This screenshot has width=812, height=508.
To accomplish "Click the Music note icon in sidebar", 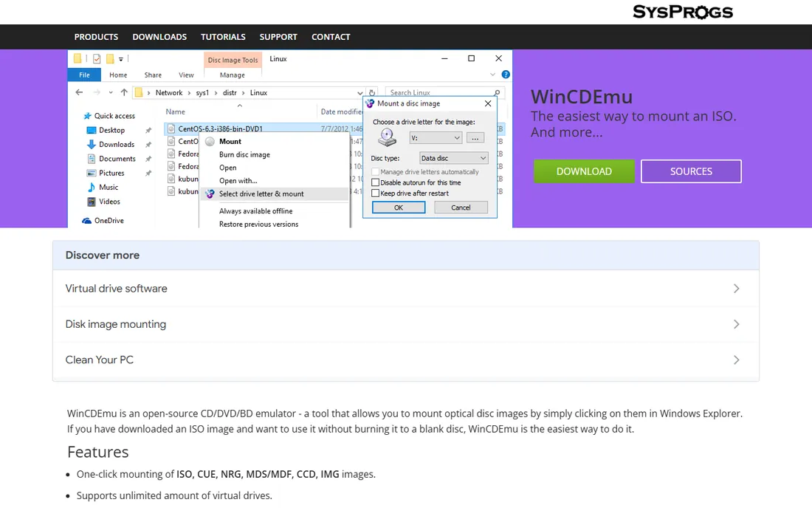I will pos(92,188).
